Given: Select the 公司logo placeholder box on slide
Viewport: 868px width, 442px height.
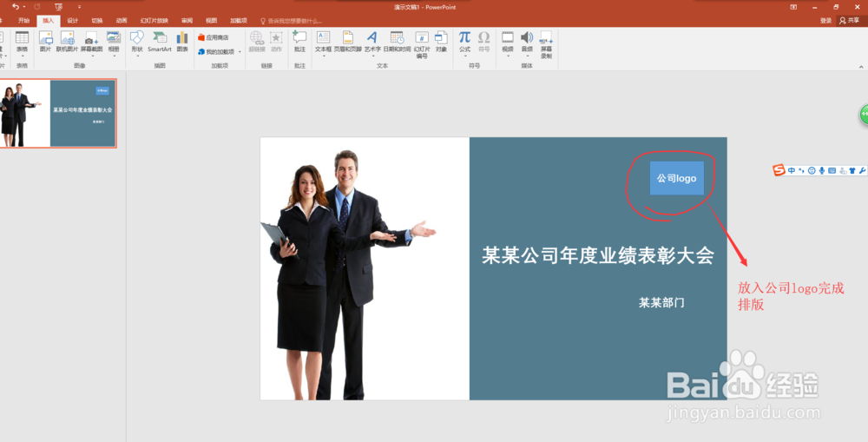Looking at the screenshot, I should (x=676, y=178).
